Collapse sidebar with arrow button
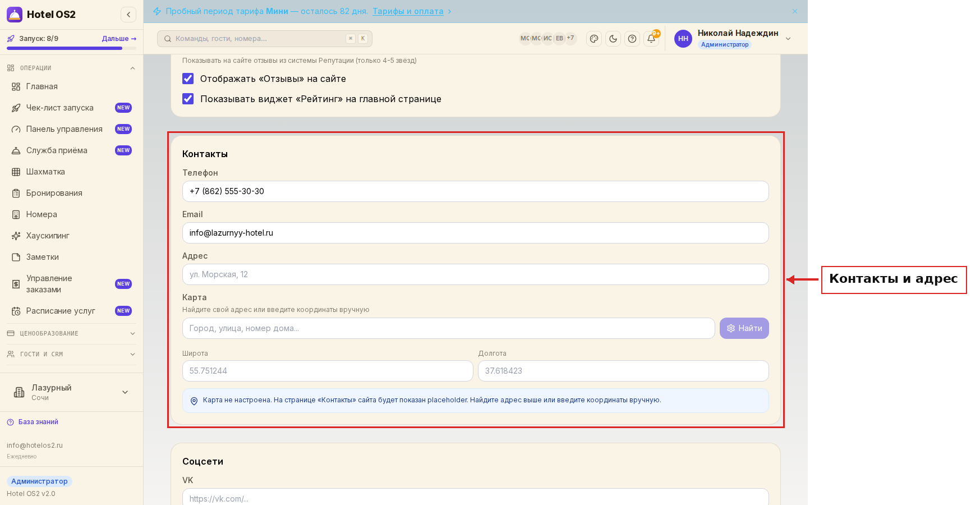The image size is (980, 505). pos(128,15)
